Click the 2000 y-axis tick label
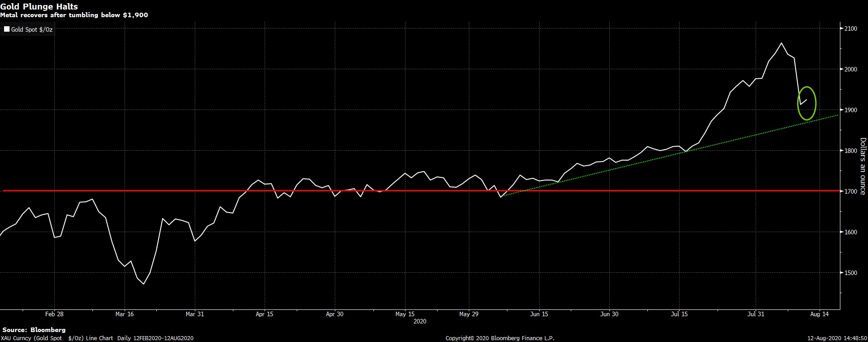 pos(851,69)
